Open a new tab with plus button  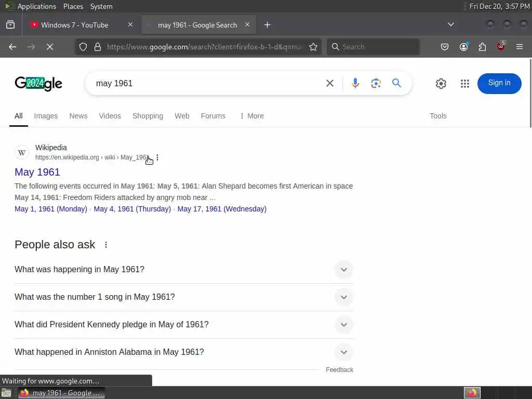(268, 25)
